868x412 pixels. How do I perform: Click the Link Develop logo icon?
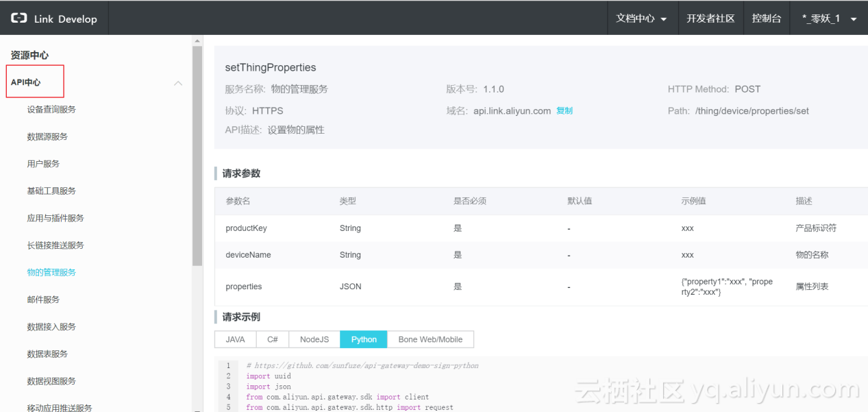click(18, 19)
